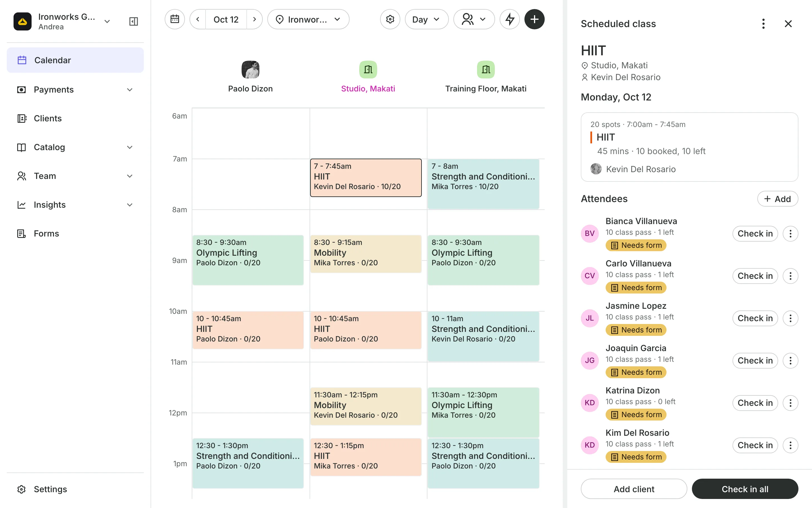Viewport: 812px width, 508px height.
Task: Select Training Floor, Makati room icon
Action: 486,69
